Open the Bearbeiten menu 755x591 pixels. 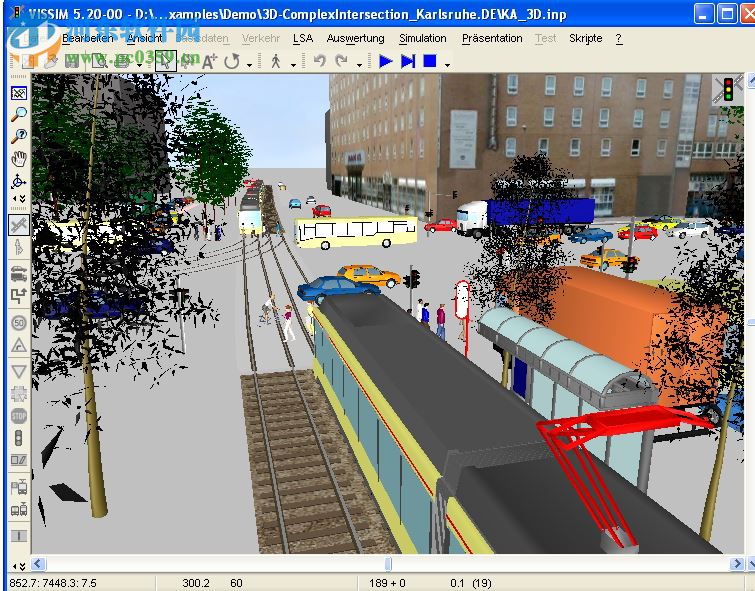(x=88, y=39)
